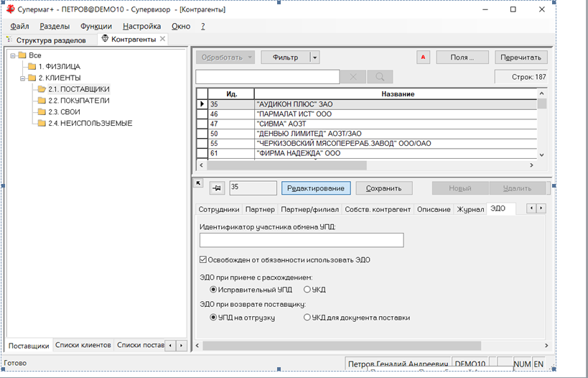Screen dimensions: 588x378
Task: Click the row marker arrow of row 35
Action: pyautogui.click(x=202, y=104)
